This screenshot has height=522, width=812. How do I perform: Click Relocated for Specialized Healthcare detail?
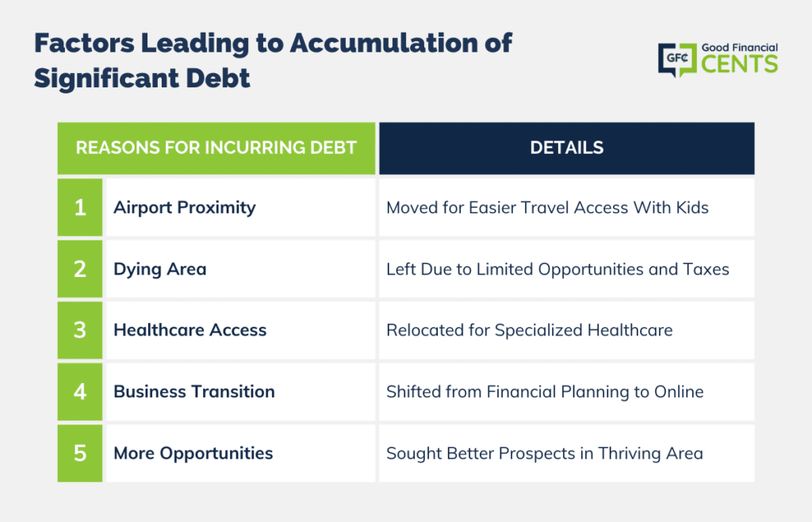click(x=529, y=330)
